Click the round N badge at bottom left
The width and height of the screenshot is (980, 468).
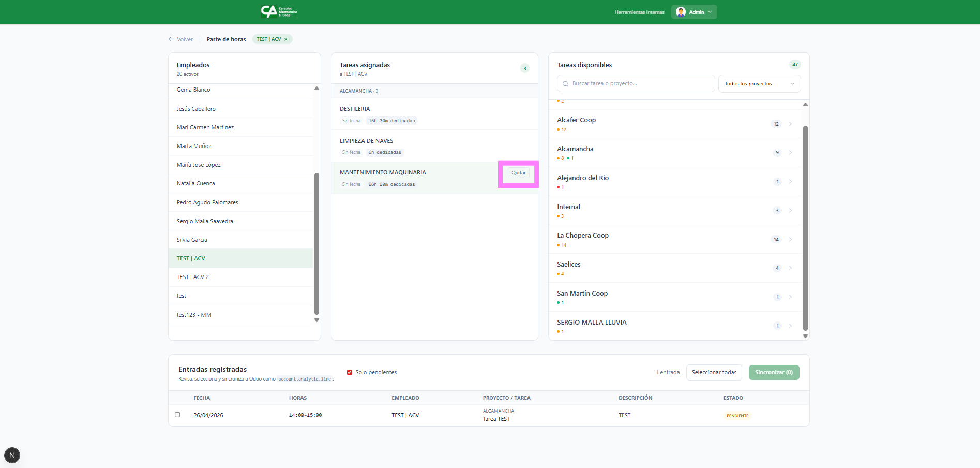coord(12,455)
